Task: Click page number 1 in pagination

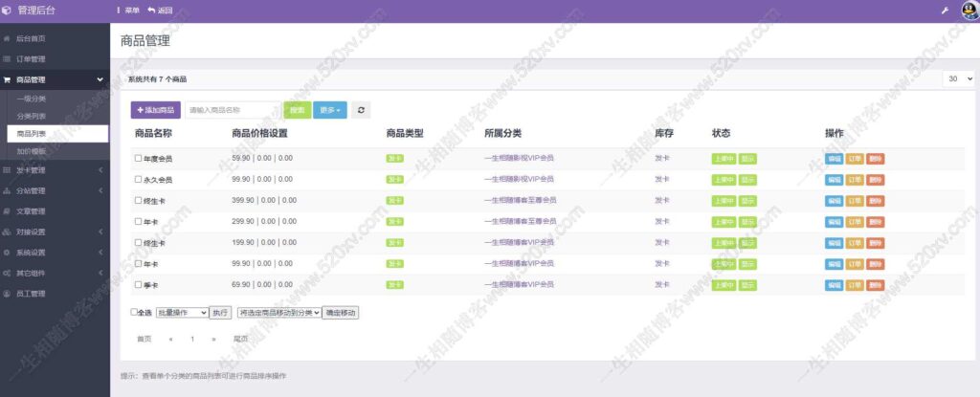Action: [x=192, y=339]
